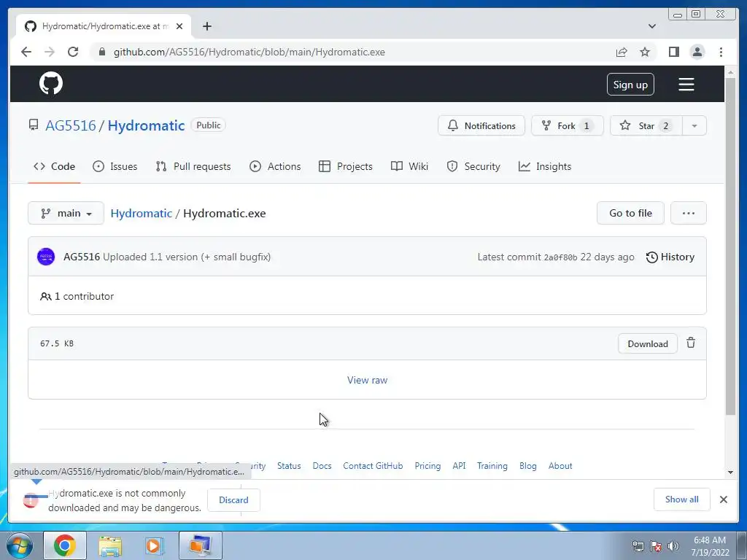Screen dimensions: 747x560
Task: Open the Chrome side panel icon
Action: tap(673, 52)
